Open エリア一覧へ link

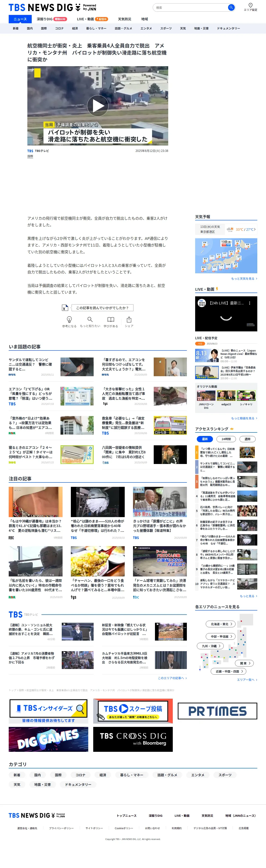click(247, 680)
